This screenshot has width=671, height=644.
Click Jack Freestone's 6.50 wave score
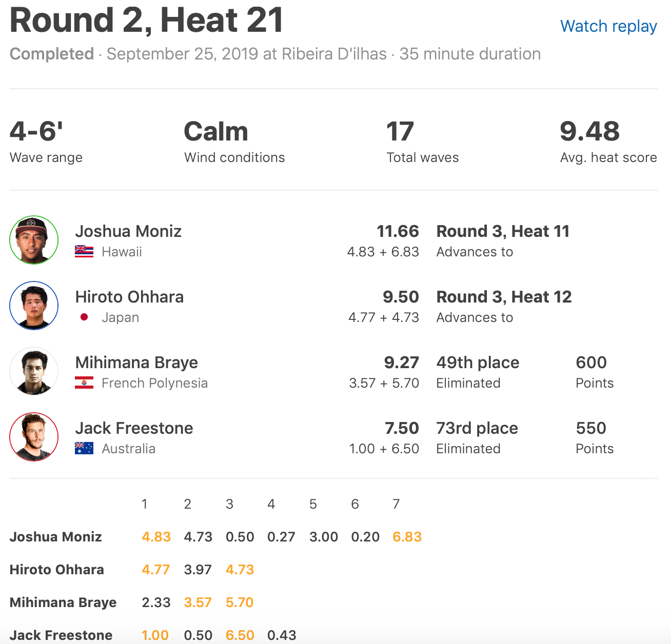pos(240,635)
